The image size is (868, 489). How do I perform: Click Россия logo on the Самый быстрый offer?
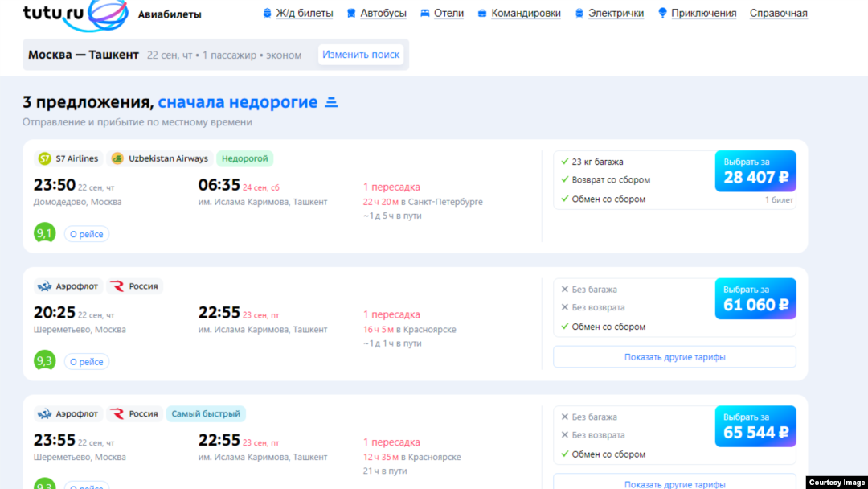(117, 413)
